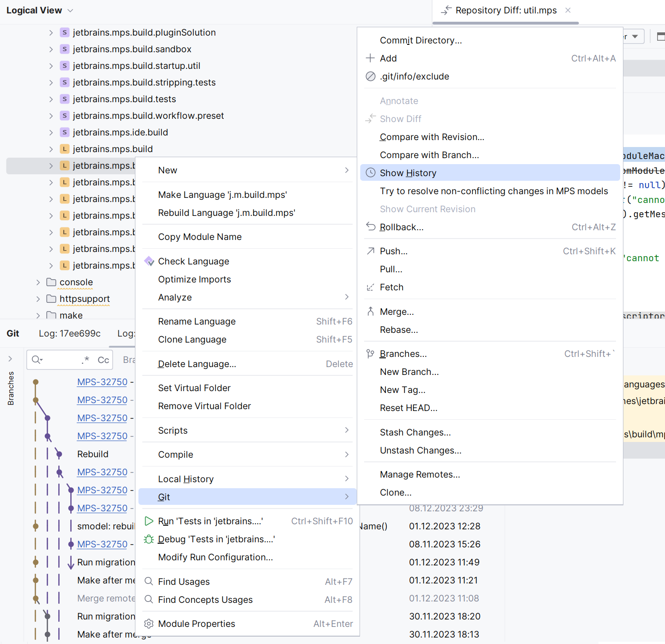Click the Check Language icon
Viewport: 665px width, 644px height.
[x=149, y=261]
